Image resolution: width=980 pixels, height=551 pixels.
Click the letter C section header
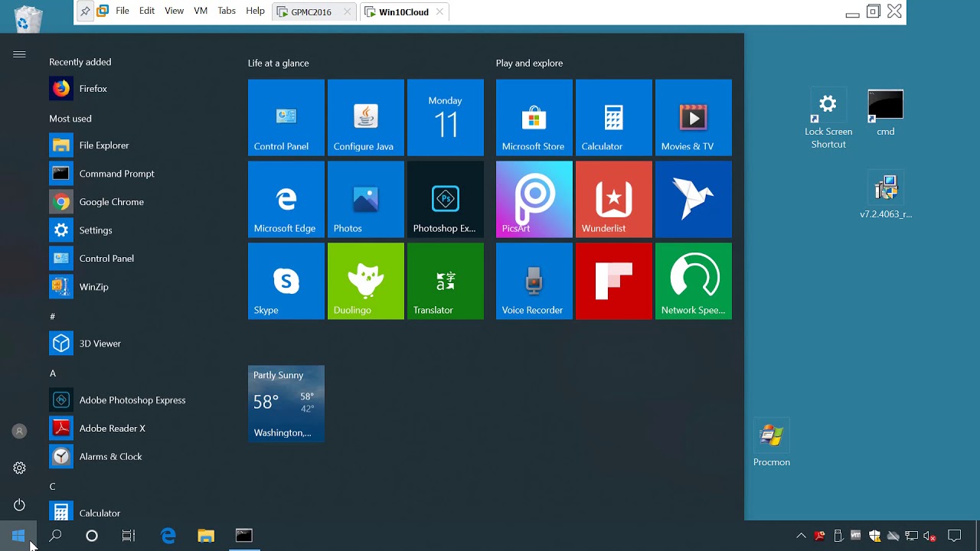pos(53,487)
